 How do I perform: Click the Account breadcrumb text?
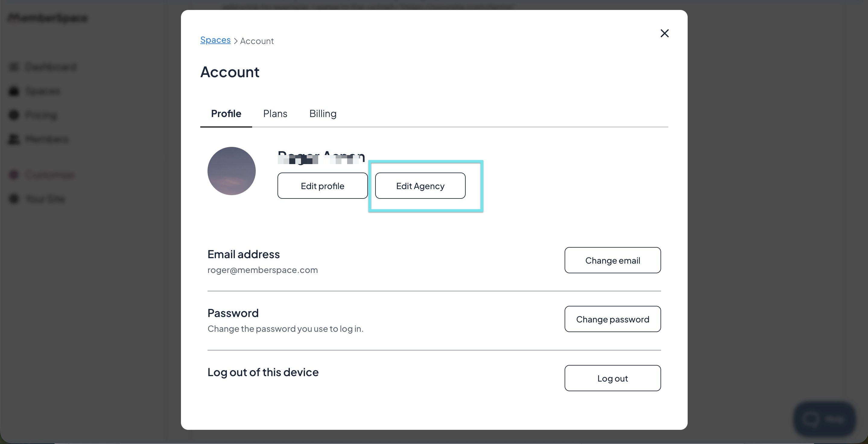click(257, 41)
